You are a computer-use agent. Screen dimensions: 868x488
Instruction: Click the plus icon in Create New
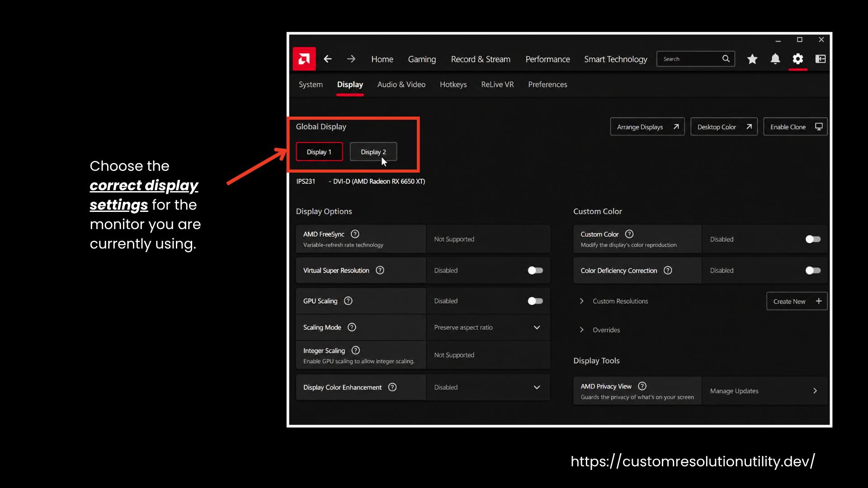pyautogui.click(x=819, y=301)
